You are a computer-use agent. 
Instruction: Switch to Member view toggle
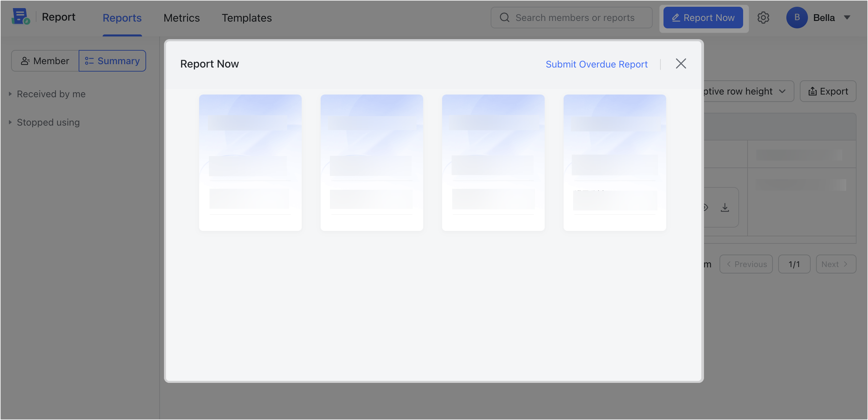(45, 61)
